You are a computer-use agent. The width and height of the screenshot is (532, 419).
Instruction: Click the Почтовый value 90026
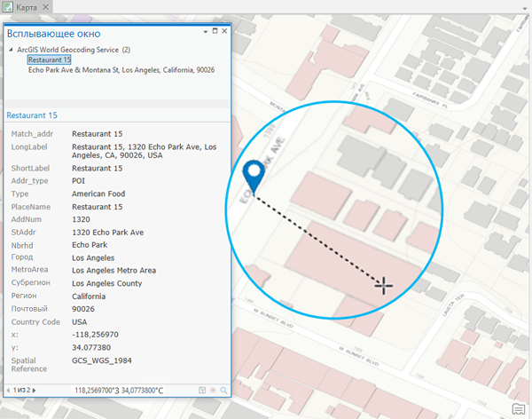tap(83, 309)
